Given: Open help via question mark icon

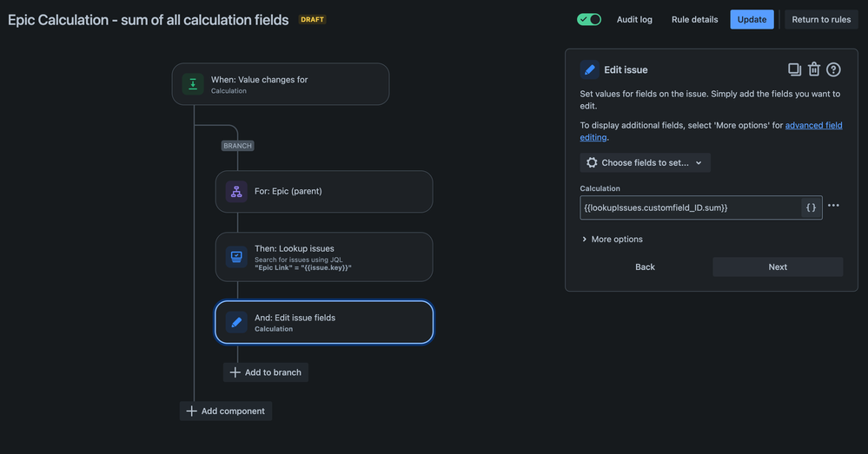Looking at the screenshot, I should [833, 69].
